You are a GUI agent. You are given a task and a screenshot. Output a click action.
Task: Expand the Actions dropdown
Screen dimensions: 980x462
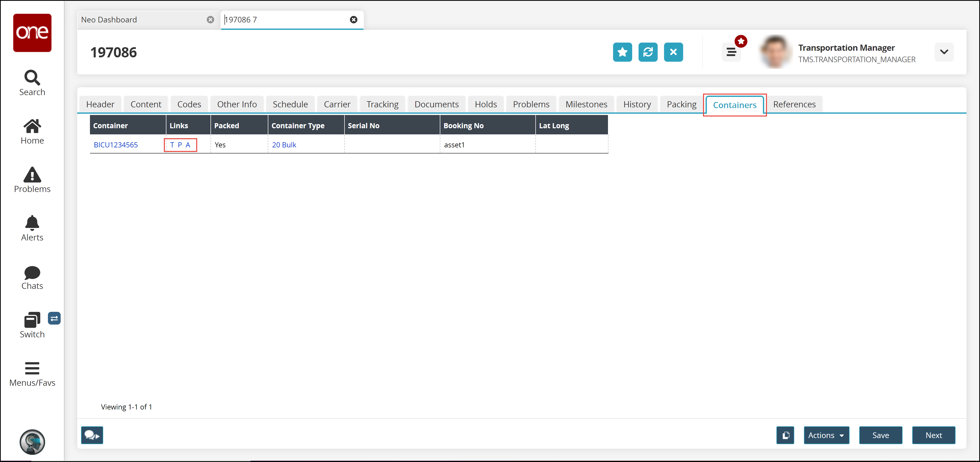[x=826, y=435]
